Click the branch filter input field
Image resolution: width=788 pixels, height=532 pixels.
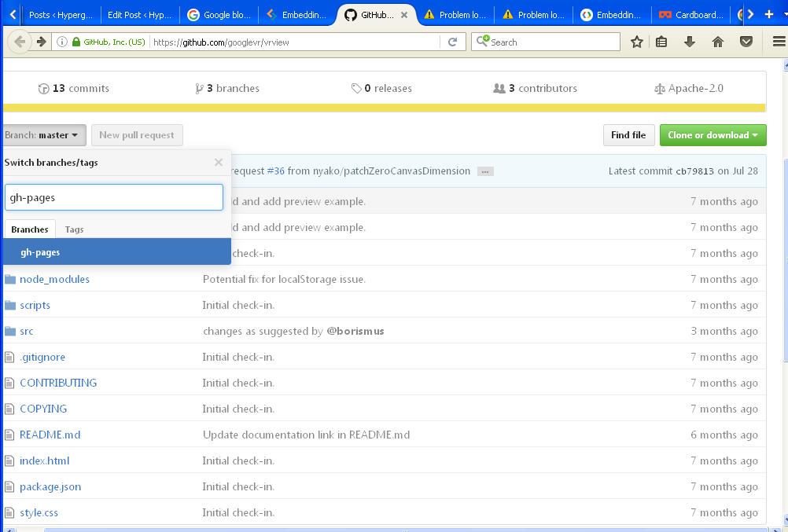click(x=113, y=197)
